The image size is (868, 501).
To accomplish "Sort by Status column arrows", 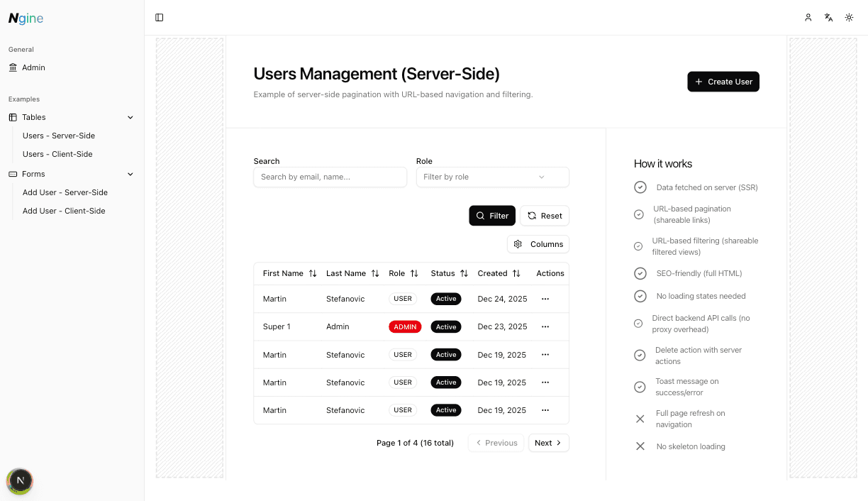I will click(464, 273).
